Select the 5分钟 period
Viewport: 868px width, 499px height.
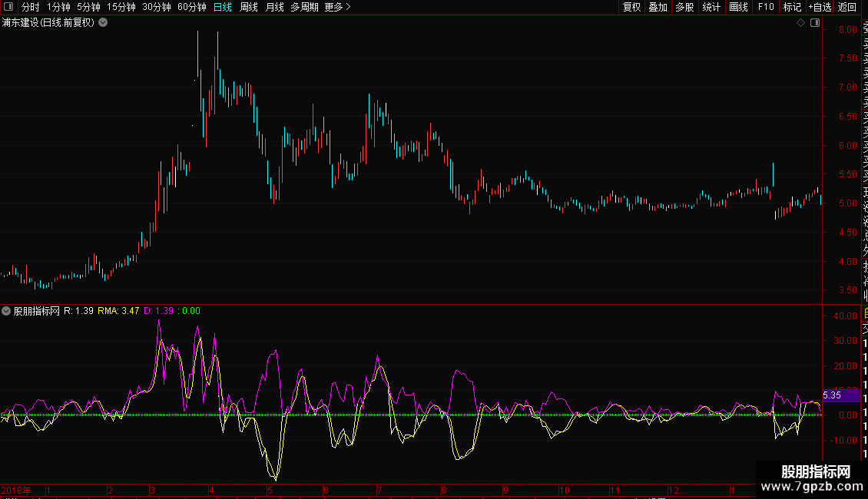click(x=88, y=7)
